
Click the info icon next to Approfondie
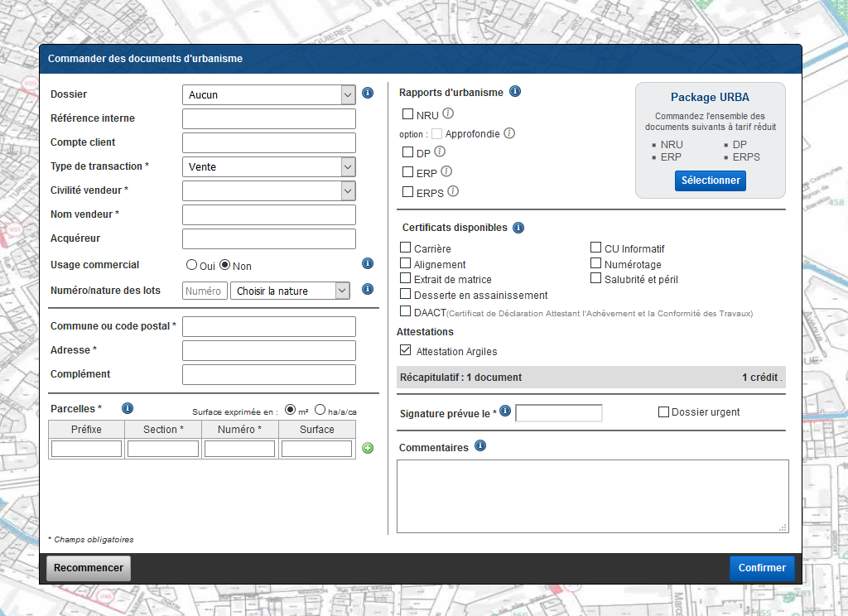[509, 133]
